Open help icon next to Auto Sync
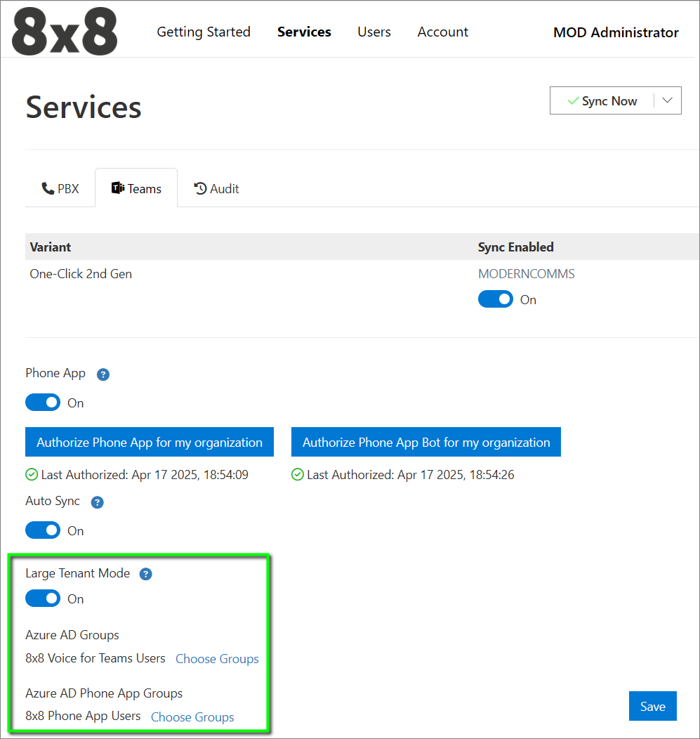This screenshot has height=739, width=700. pos(98,502)
